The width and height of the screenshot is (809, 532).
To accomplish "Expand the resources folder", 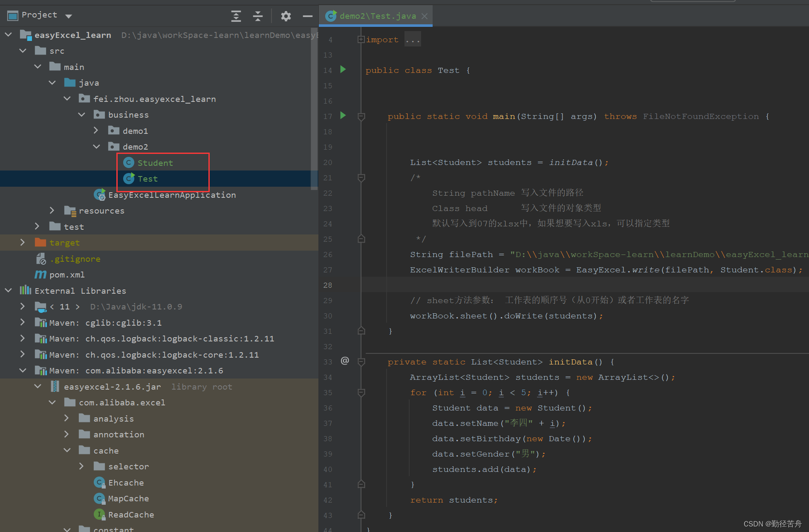I will point(52,210).
